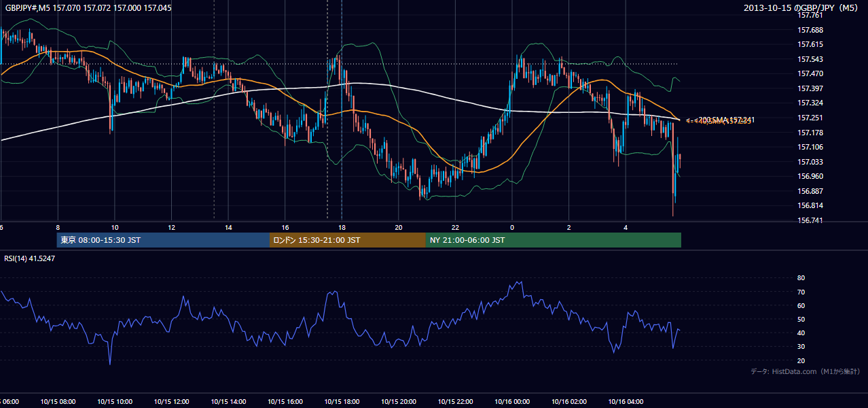868x408 pixels.
Task: Click the RSI scale value 20
Action: click(801, 360)
